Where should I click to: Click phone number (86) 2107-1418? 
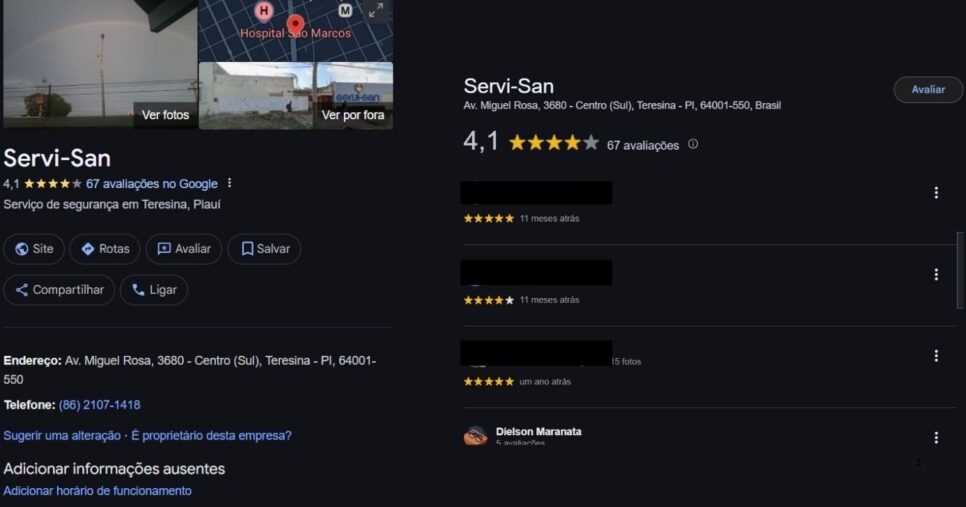(99, 405)
